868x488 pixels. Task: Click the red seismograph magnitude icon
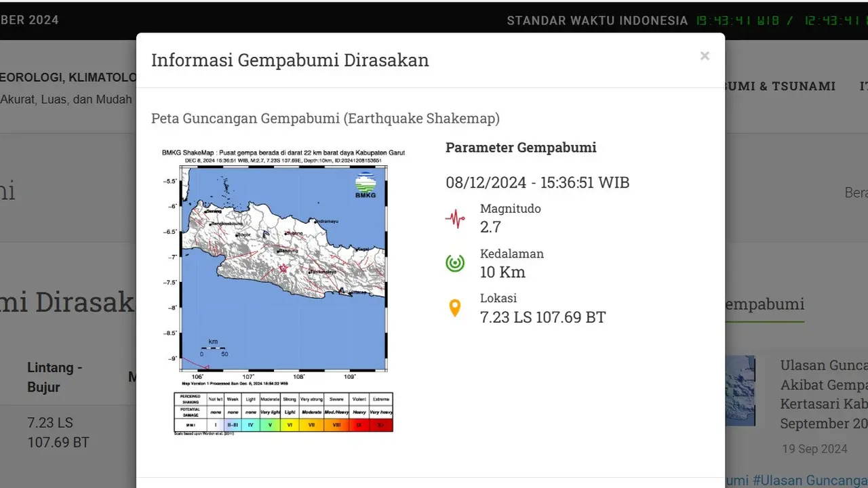click(x=455, y=218)
